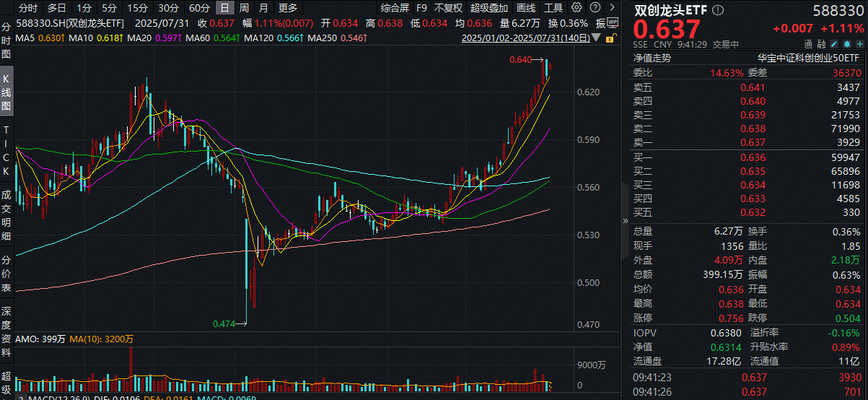Toggle 超级叠加 overlay option
The image size is (868, 400).
(489, 8)
